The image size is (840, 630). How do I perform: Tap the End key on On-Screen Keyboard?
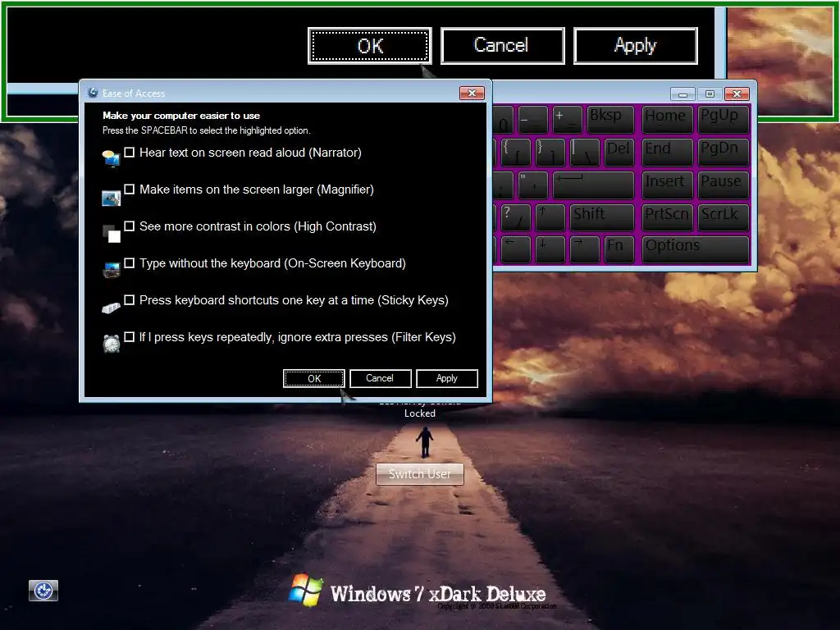[667, 152]
